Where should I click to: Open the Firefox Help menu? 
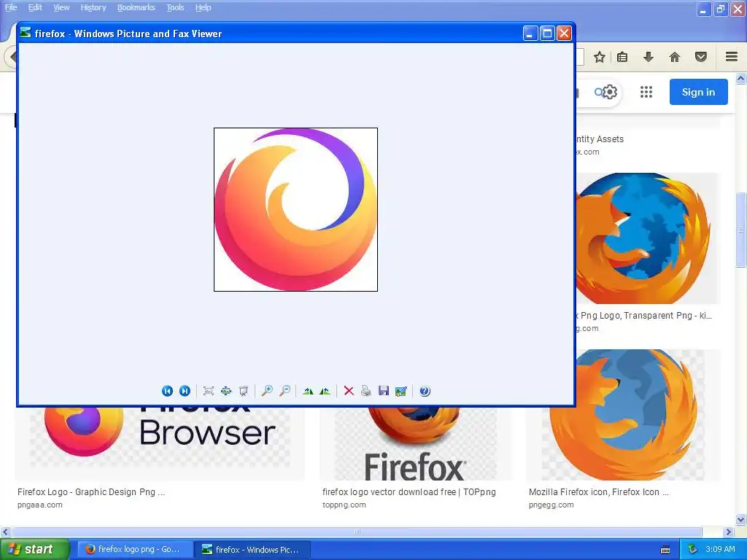203,7
